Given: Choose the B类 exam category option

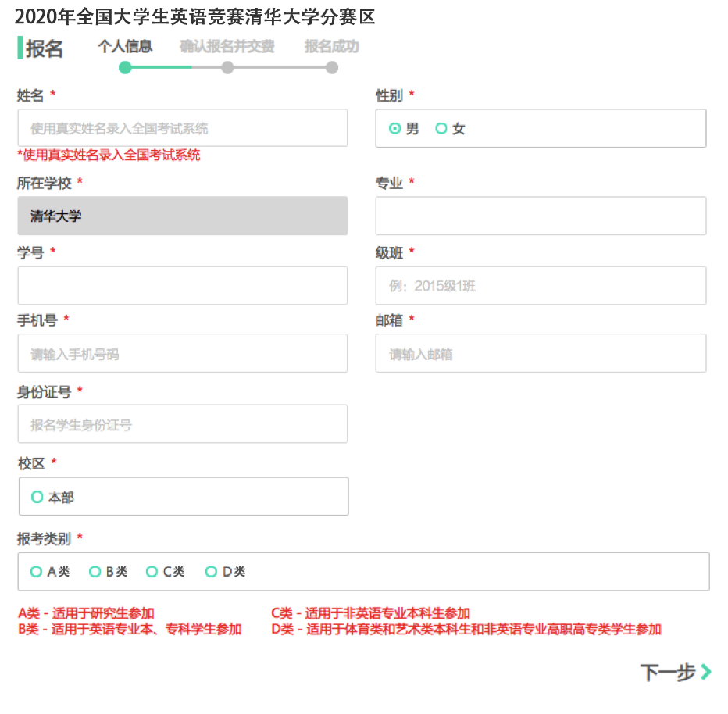Looking at the screenshot, I should pos(95,572).
